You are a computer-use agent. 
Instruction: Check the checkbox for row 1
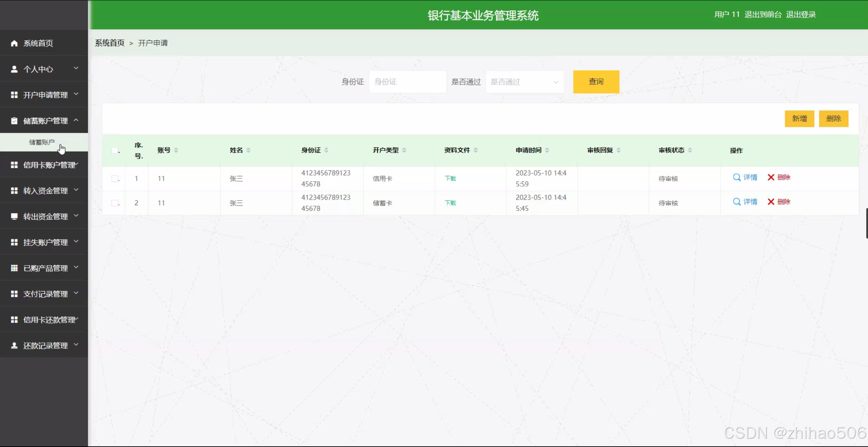(x=115, y=178)
